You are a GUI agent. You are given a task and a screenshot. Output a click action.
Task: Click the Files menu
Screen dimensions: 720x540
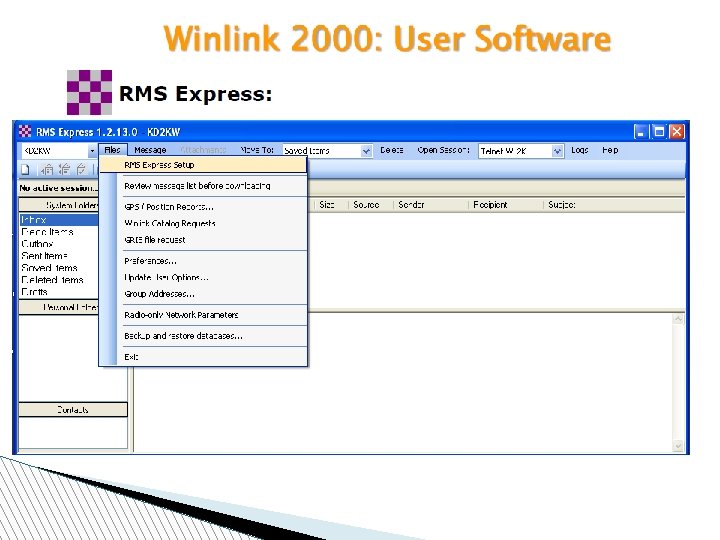112,150
